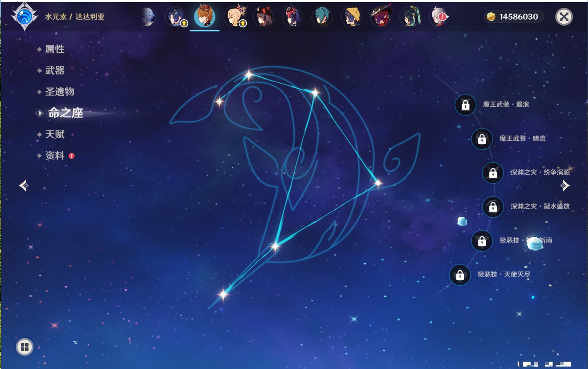
Task: Open 资料 profile with red notification
Action: (x=55, y=156)
